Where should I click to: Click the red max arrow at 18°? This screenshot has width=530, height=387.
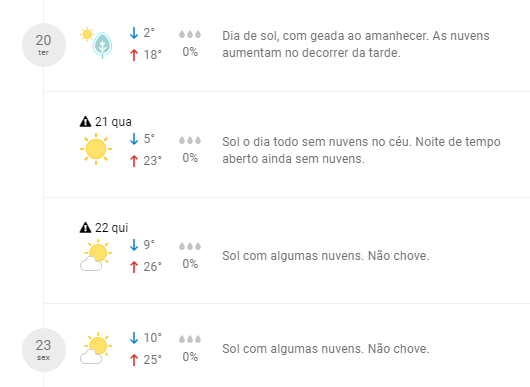[134, 55]
